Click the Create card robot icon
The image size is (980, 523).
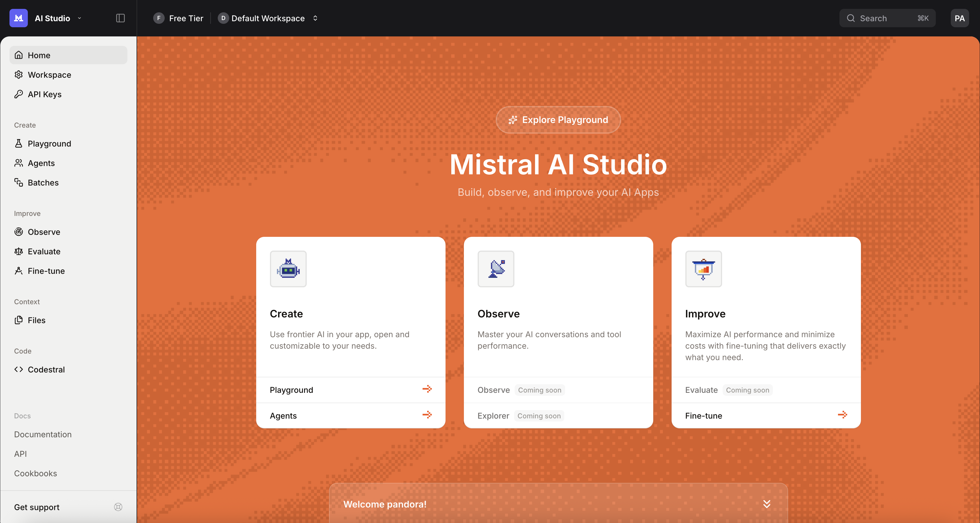(288, 269)
